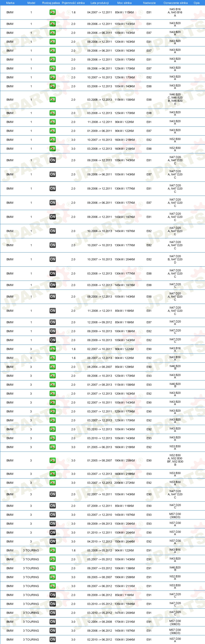Click the Moc silnika column header
The height and width of the screenshot is (644, 205).
pos(125,3)
